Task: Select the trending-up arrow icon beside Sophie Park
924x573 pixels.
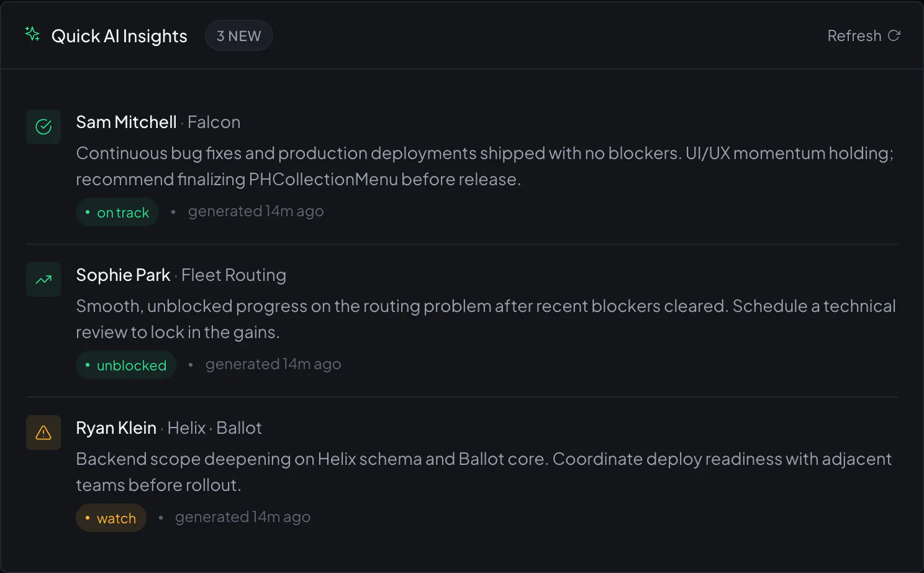Action: pos(43,280)
